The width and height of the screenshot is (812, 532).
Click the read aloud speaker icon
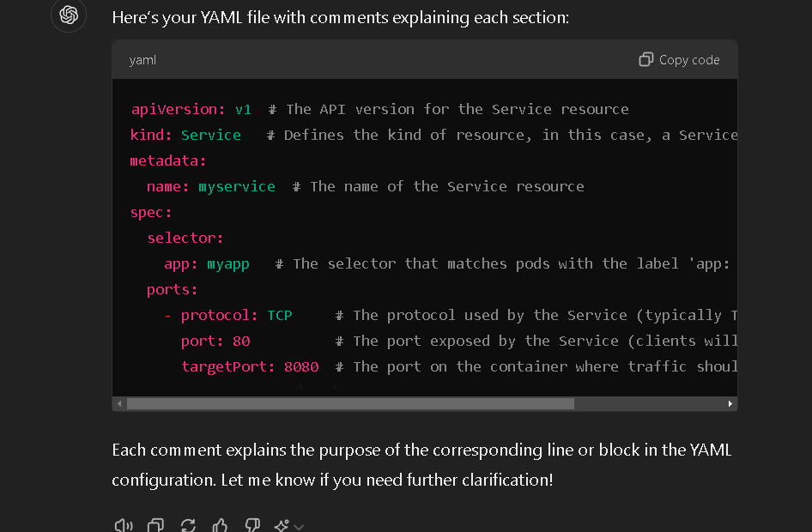[124, 525]
